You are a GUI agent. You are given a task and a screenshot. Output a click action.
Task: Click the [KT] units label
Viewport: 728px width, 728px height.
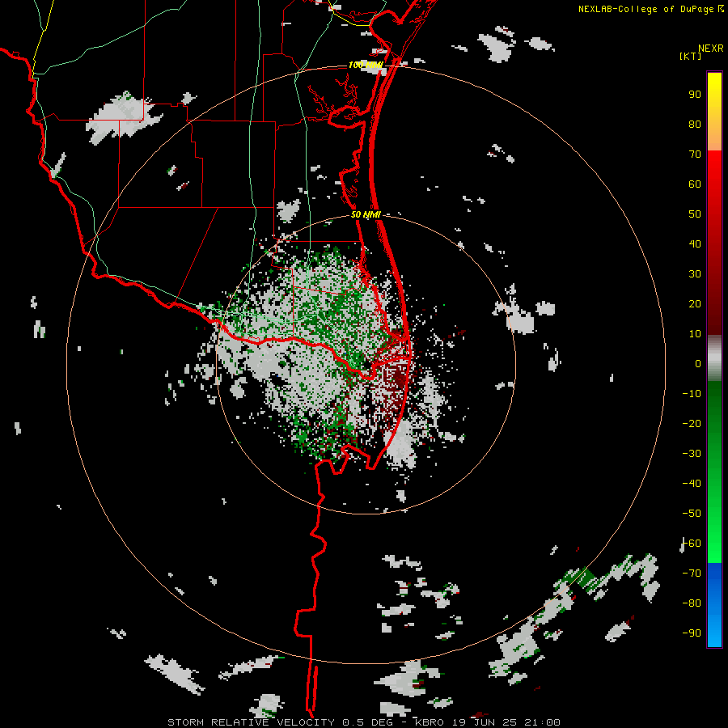[x=691, y=56]
